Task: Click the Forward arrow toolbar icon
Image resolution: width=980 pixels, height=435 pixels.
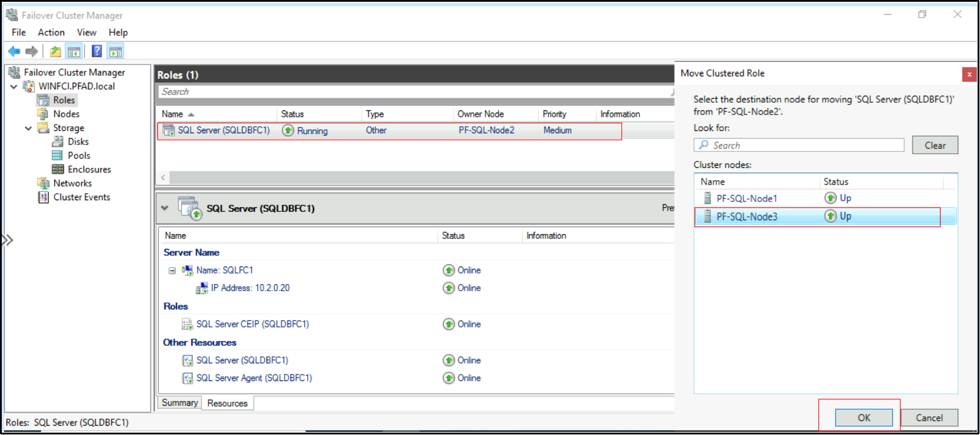Action: 32,52
